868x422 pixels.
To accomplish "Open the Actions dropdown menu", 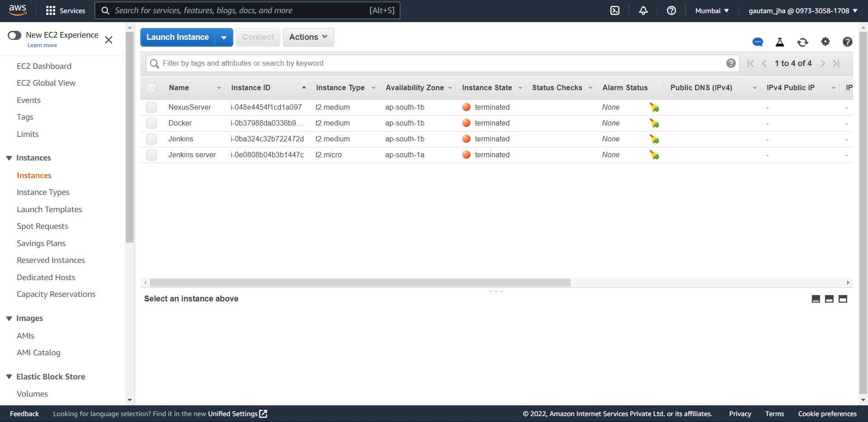I will [x=308, y=37].
